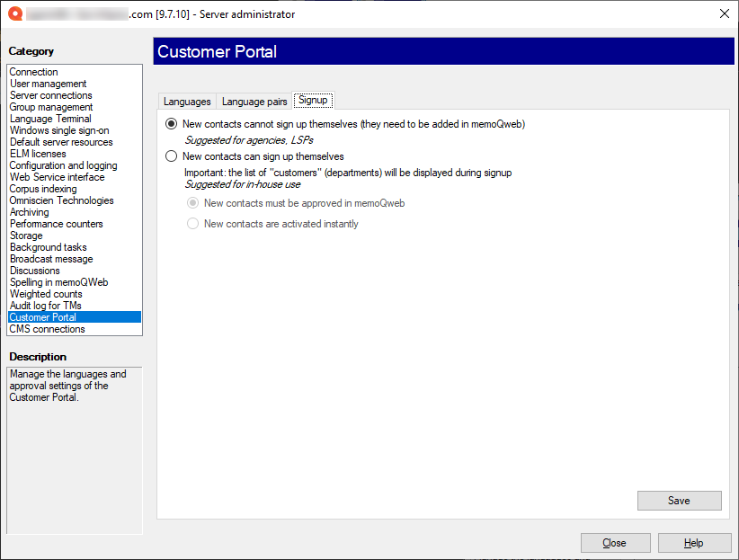
Task: Select 'New contacts cannot sign up themselves' option
Action: (x=172, y=124)
